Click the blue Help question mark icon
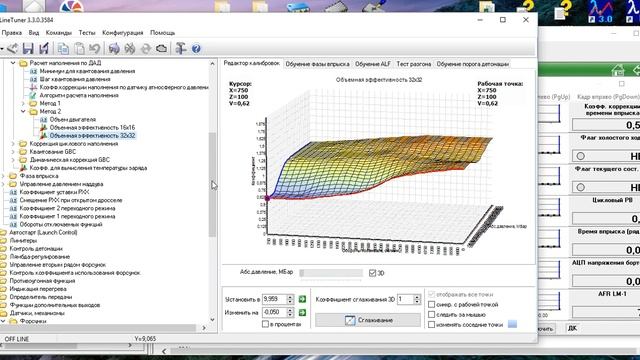Viewport: 640px width, 360px height. point(196,49)
